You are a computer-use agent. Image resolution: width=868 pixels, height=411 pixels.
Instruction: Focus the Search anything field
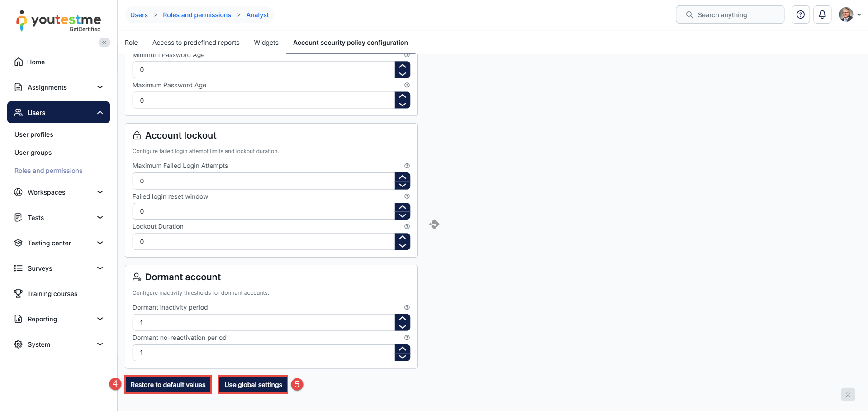point(730,14)
